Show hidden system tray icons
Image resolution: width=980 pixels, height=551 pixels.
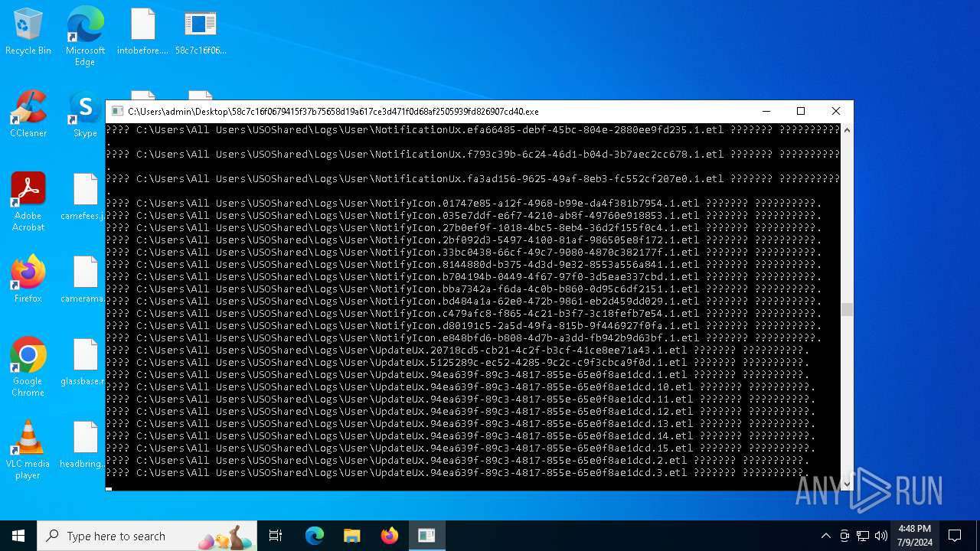[x=825, y=536]
